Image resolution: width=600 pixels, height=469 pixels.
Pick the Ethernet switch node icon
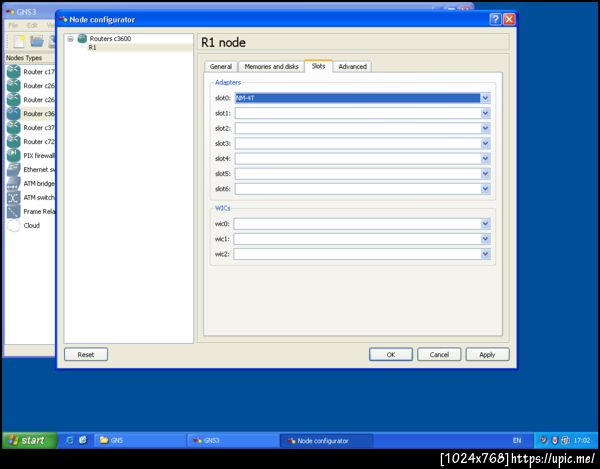tap(13, 169)
